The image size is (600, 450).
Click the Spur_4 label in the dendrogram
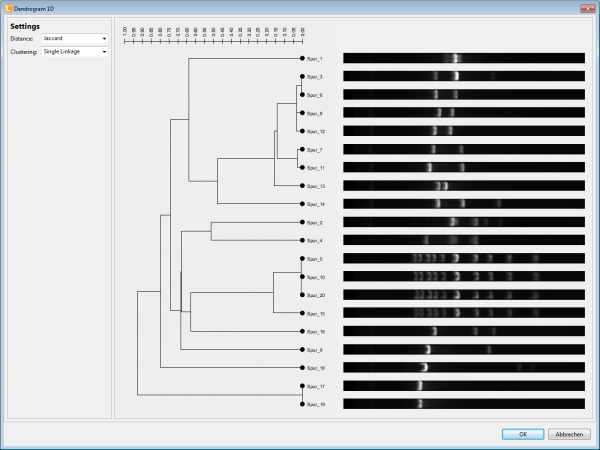point(315,240)
